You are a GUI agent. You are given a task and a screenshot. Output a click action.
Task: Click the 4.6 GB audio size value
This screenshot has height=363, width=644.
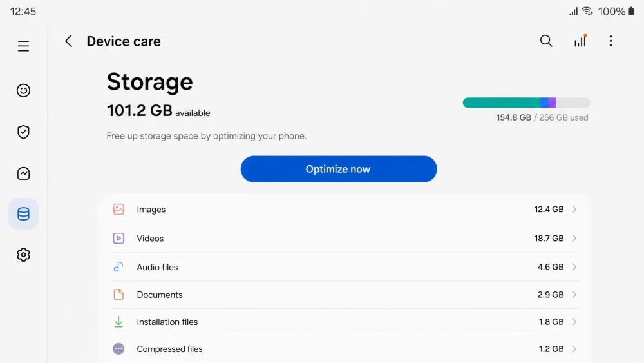pyautogui.click(x=551, y=267)
